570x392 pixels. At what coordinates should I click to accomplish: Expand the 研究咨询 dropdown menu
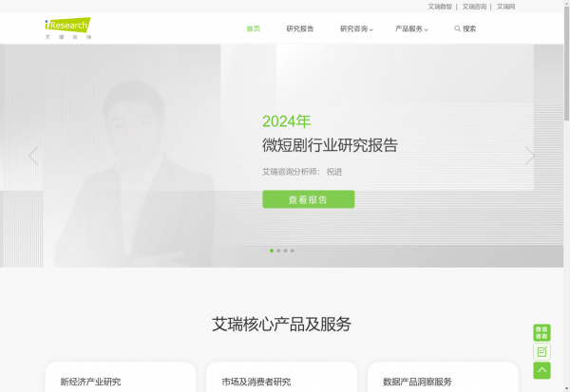pyautogui.click(x=356, y=28)
